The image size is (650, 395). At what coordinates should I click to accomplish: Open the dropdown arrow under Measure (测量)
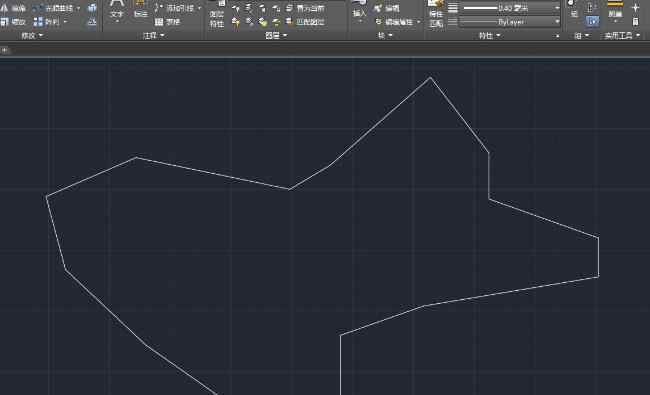coord(615,21)
